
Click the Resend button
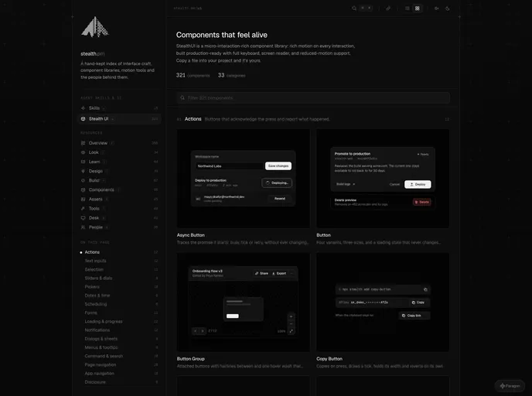coord(280,199)
